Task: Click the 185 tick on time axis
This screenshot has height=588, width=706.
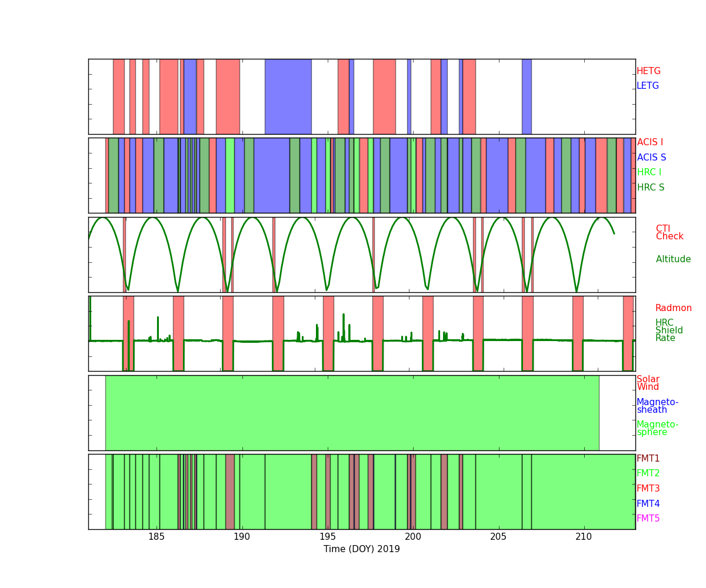Action: tap(156, 536)
